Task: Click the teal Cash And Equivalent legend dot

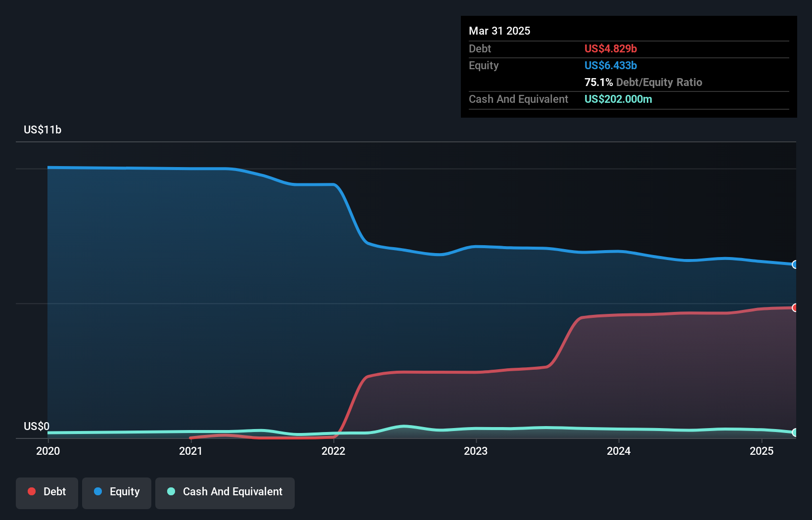Action: pyautogui.click(x=171, y=491)
